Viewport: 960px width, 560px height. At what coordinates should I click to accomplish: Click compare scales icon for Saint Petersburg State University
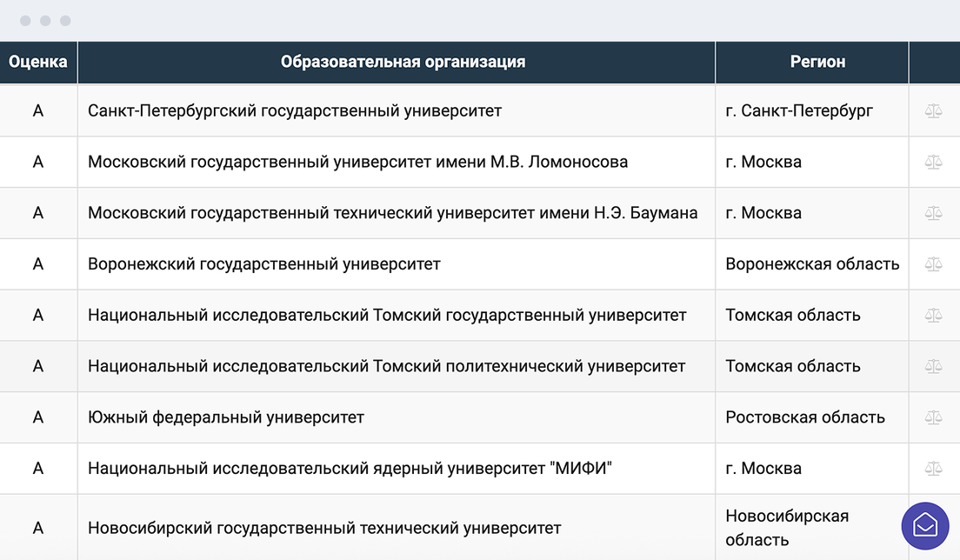pos(933,111)
